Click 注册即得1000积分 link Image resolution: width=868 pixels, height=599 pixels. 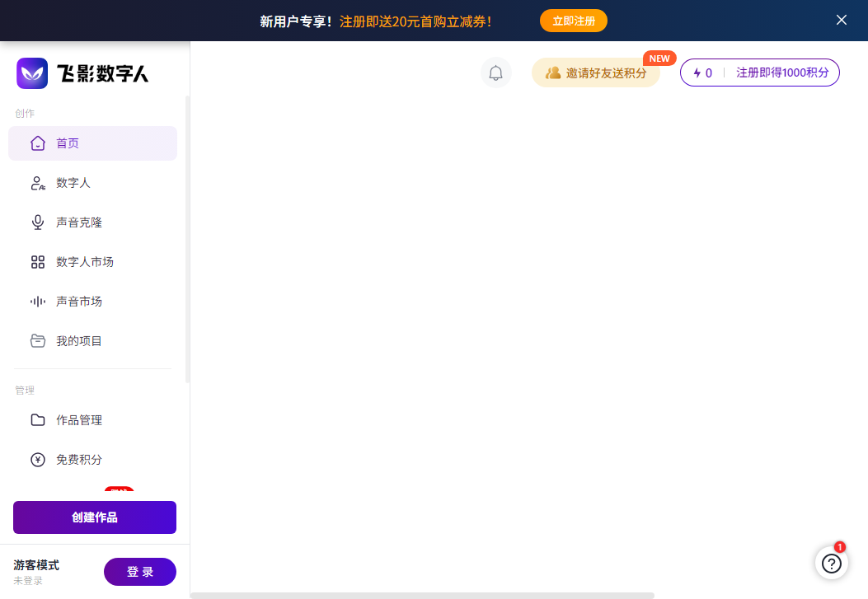(x=782, y=73)
